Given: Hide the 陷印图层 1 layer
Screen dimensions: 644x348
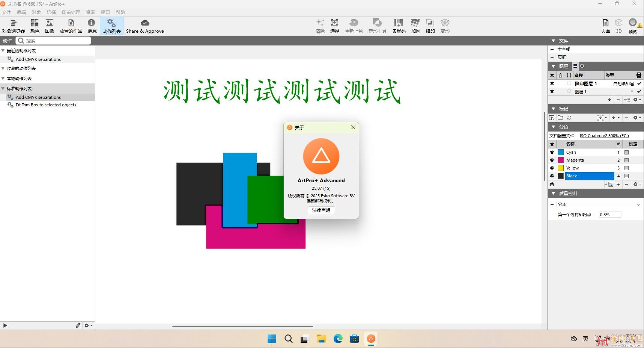Looking at the screenshot, I should point(552,83).
